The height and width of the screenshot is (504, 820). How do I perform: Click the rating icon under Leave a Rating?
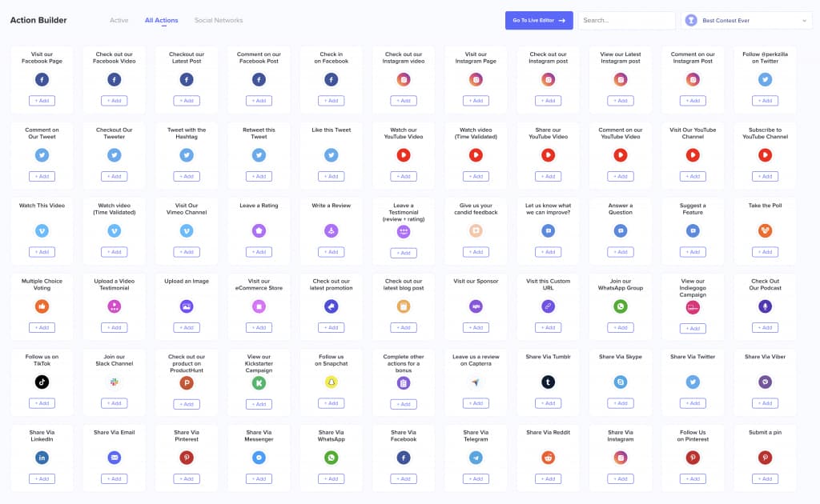click(x=259, y=231)
